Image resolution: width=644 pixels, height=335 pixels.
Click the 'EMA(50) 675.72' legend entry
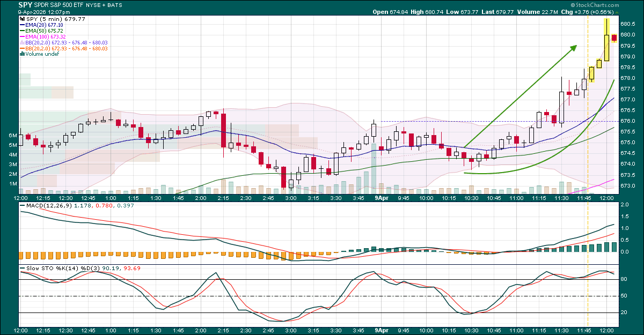pyautogui.click(x=45, y=31)
